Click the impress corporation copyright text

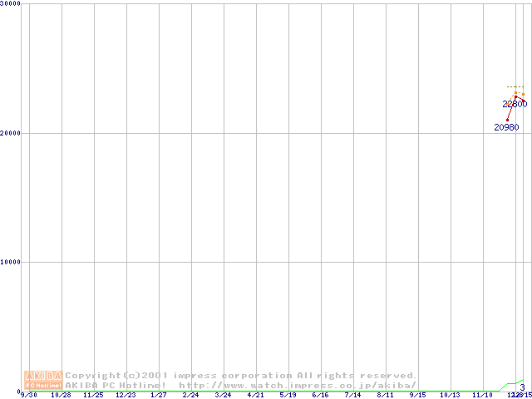click(x=241, y=376)
